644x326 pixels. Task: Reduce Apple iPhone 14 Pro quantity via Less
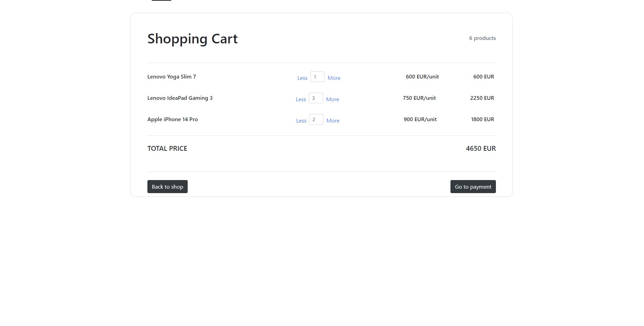(x=301, y=120)
